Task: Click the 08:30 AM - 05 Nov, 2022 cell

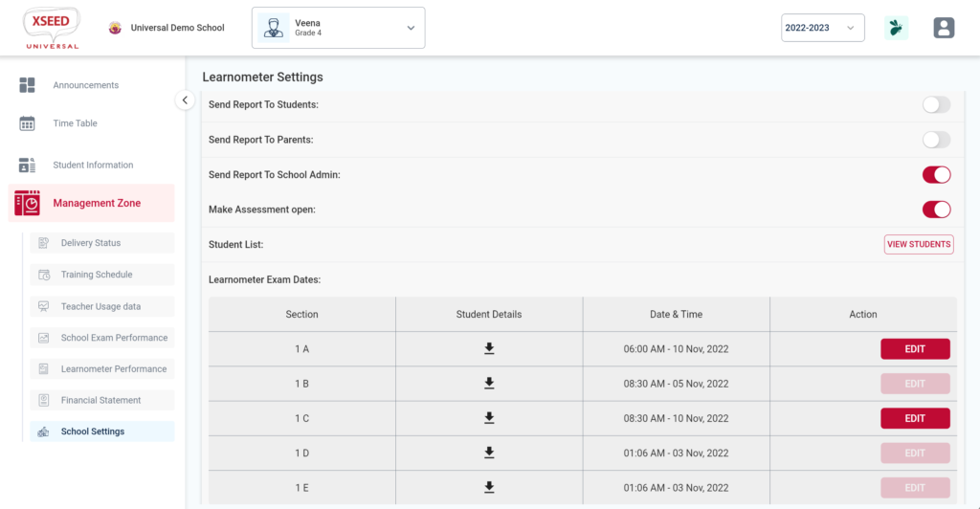Action: coord(677,384)
